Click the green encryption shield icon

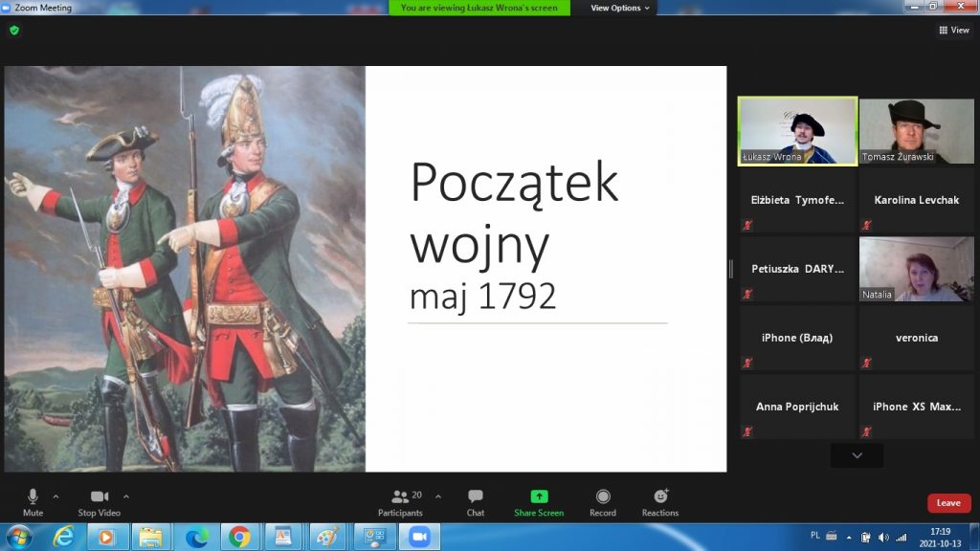[14, 30]
